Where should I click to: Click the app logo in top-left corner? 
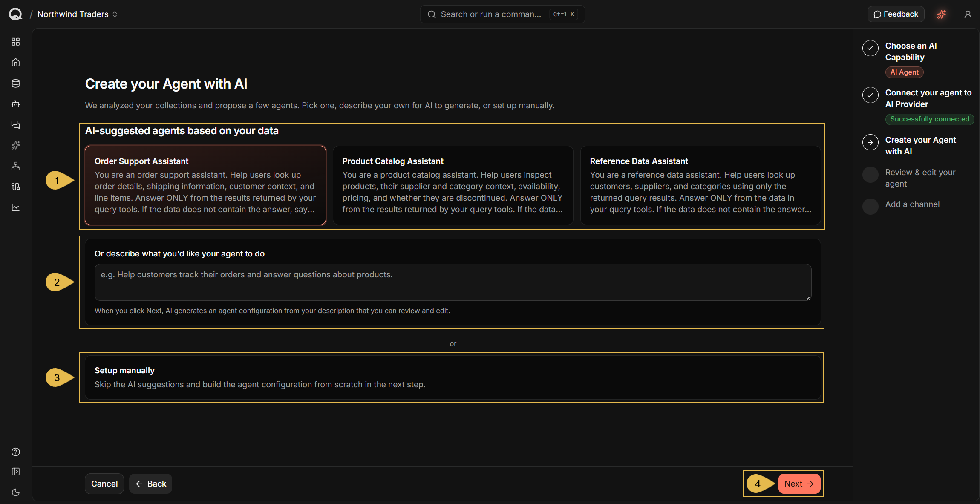point(15,14)
